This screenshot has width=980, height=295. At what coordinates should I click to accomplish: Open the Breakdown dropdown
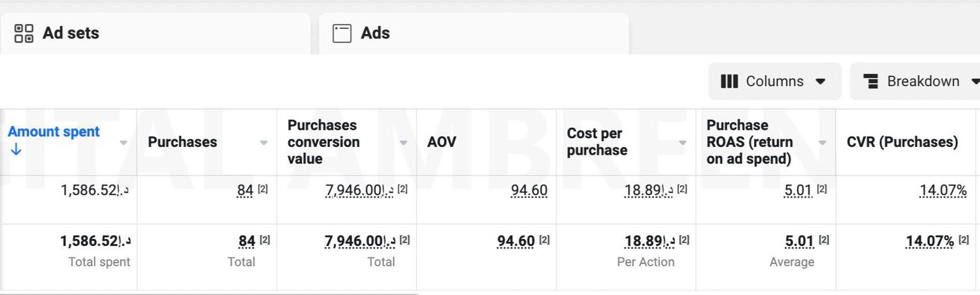point(921,82)
